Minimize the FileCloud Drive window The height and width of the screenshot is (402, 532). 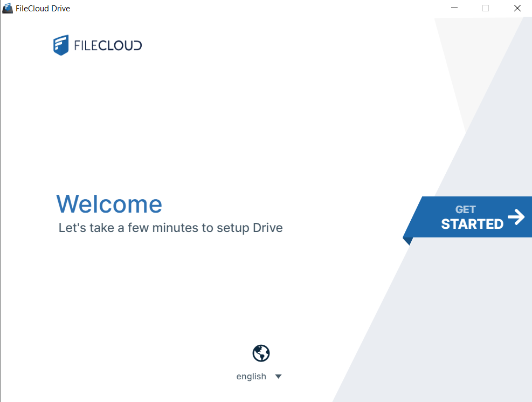tap(454, 8)
